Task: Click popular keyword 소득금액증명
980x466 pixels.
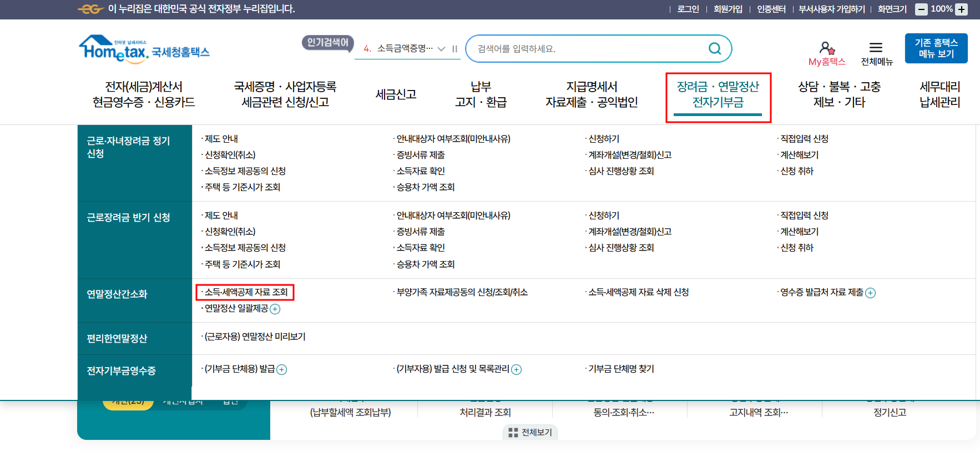Action: 405,48
